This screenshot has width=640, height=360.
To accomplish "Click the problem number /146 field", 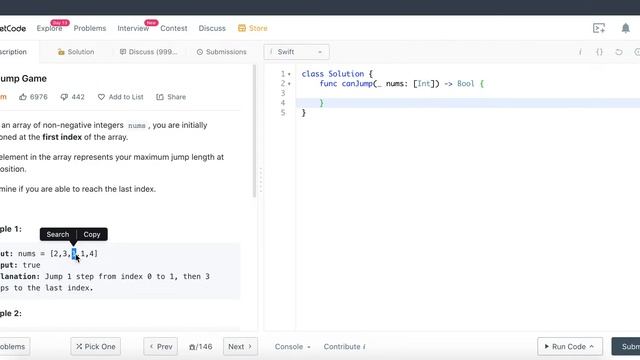I will [200, 347].
